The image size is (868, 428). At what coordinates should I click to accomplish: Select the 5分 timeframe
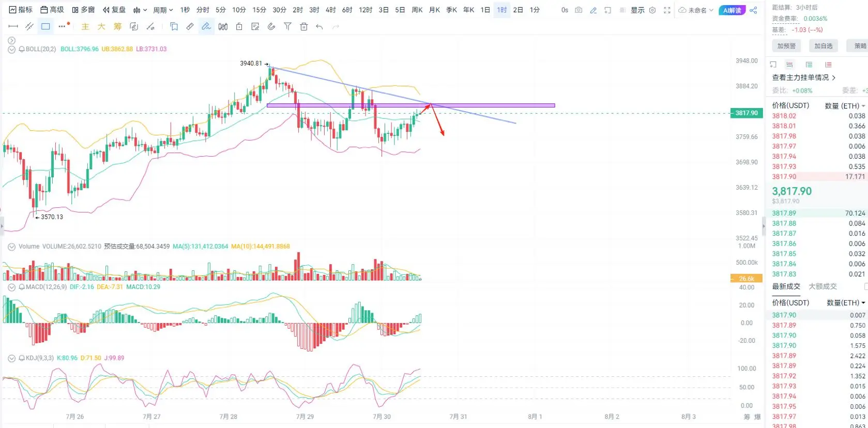tap(221, 10)
